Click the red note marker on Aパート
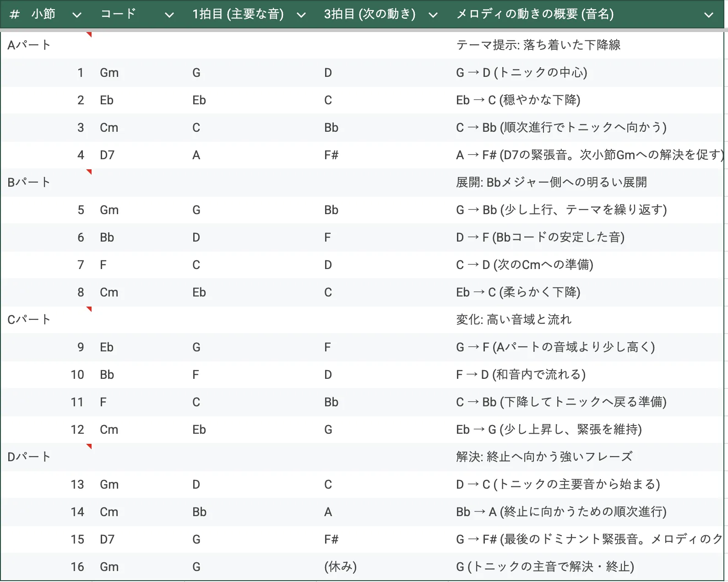 click(x=89, y=35)
